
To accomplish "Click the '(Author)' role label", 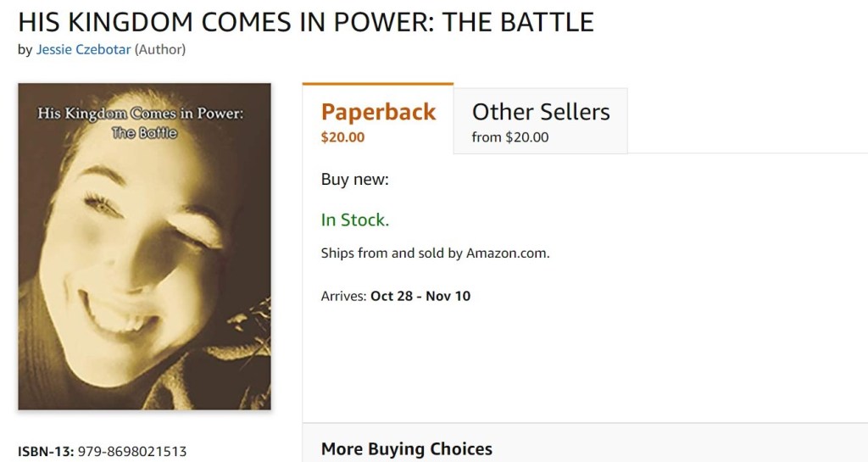I will pos(160,49).
